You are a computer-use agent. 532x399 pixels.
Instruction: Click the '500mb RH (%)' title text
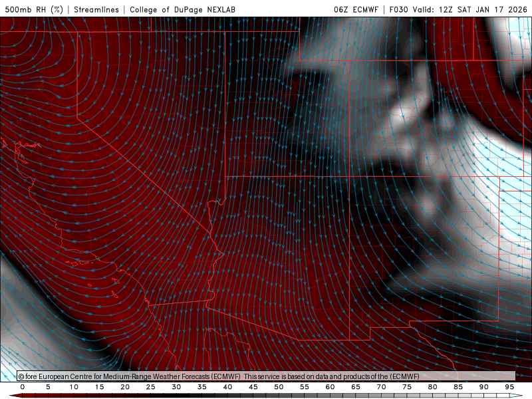tap(34, 9)
